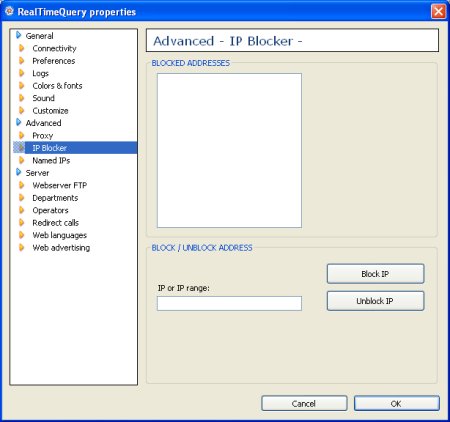
Task: Click the Block IP button
Action: (375, 274)
